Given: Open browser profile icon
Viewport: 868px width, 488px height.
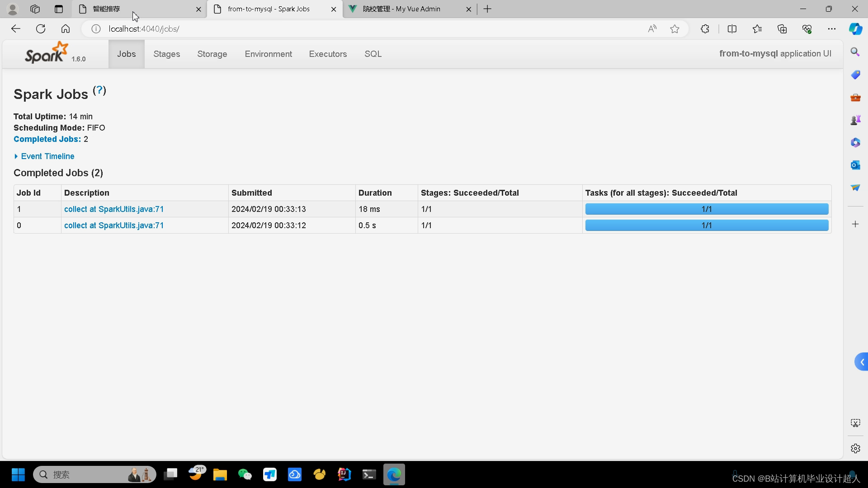Looking at the screenshot, I should pos(13,9).
